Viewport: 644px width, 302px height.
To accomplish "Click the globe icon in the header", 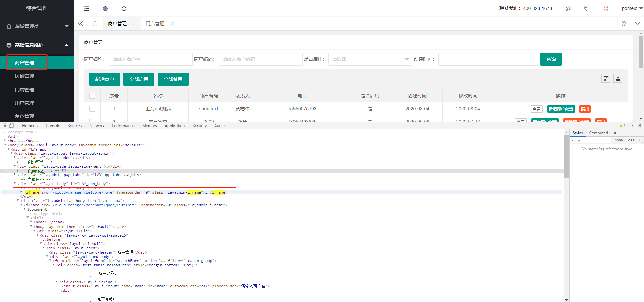I will pos(105,9).
